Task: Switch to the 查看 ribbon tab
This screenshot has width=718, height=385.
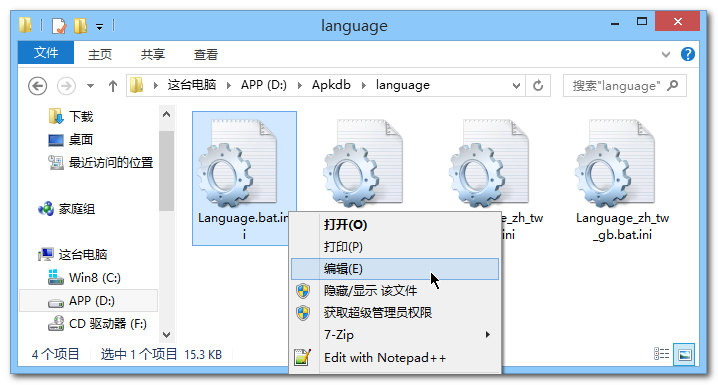Action: click(x=206, y=54)
